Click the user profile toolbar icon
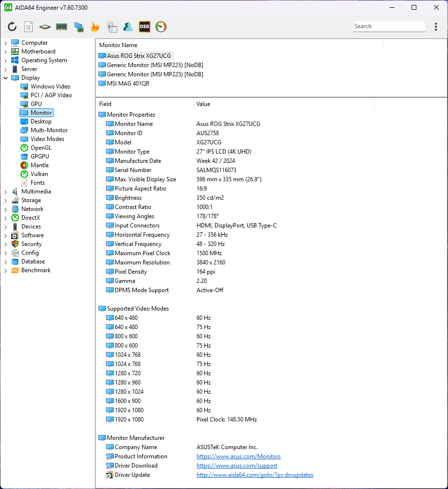448x489 pixels. coord(128,27)
